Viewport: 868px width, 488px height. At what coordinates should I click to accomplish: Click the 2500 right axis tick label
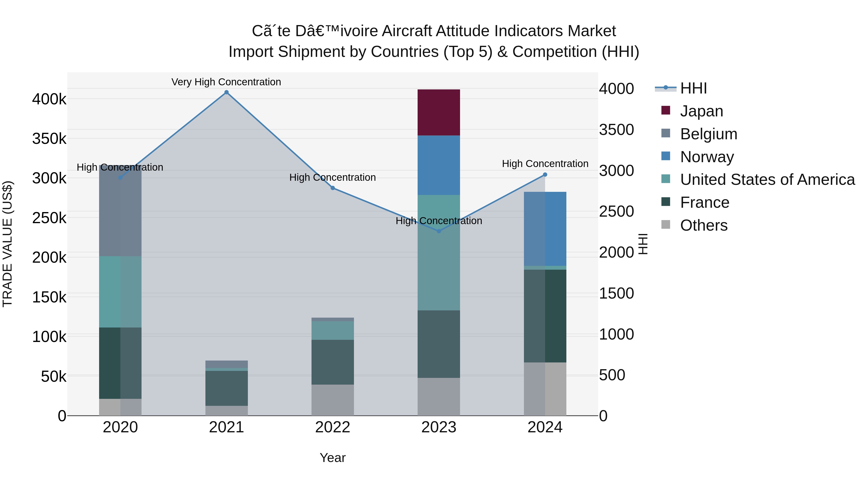(617, 212)
